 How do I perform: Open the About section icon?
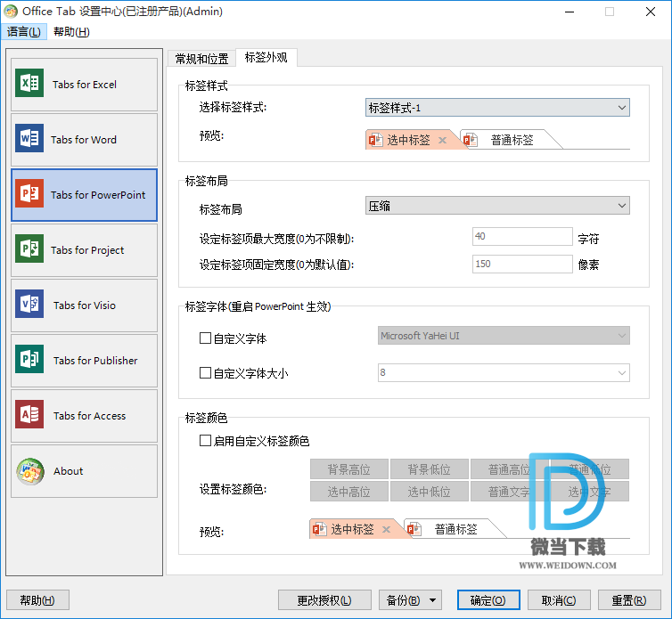point(29,470)
